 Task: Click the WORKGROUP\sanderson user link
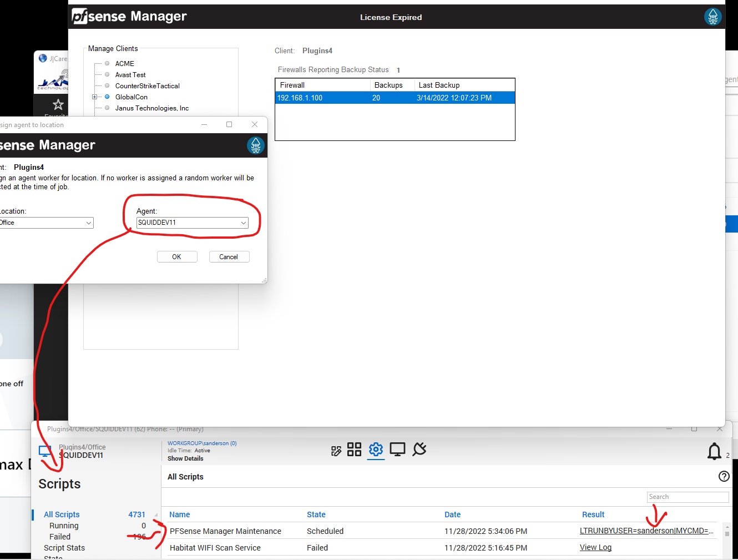pos(202,443)
